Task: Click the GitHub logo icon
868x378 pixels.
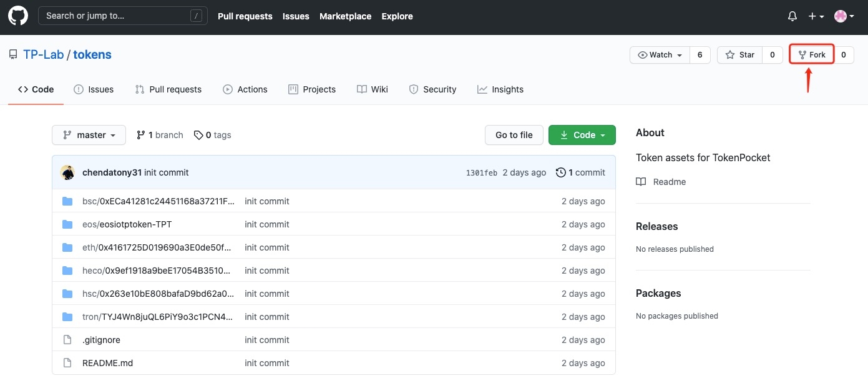Action: [18, 16]
